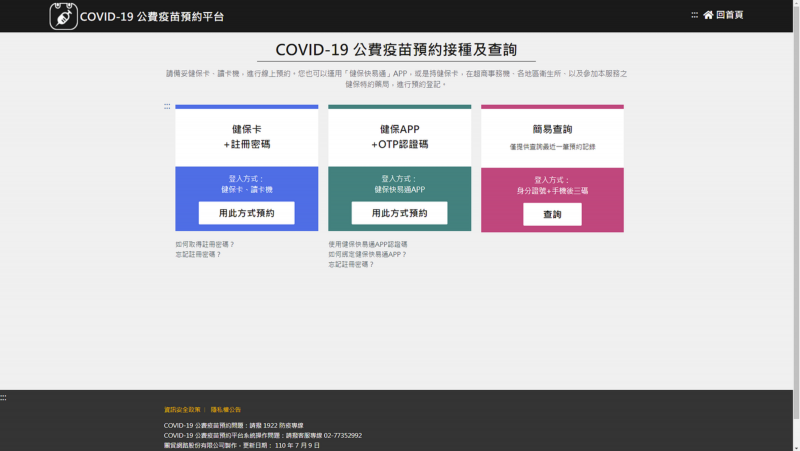Select the 健保卡+註冊密碼 card heading
Viewport: 800px width, 451px height.
pyautogui.click(x=246, y=137)
